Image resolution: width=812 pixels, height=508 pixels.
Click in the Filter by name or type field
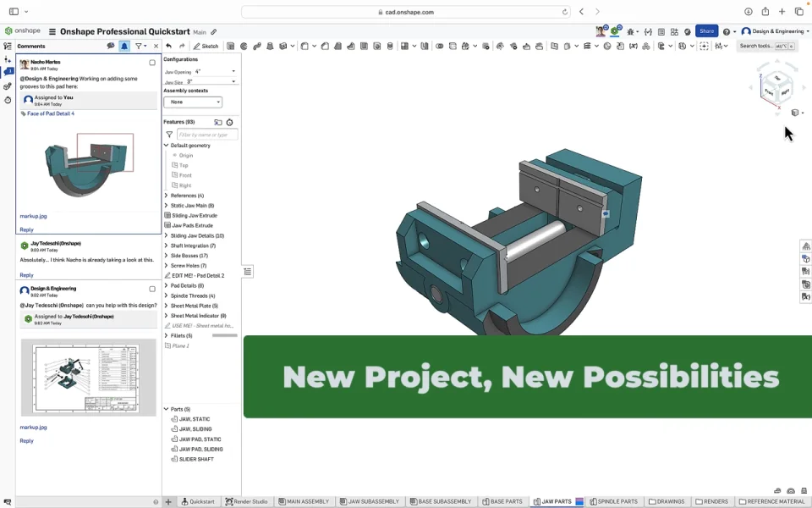pyautogui.click(x=207, y=135)
